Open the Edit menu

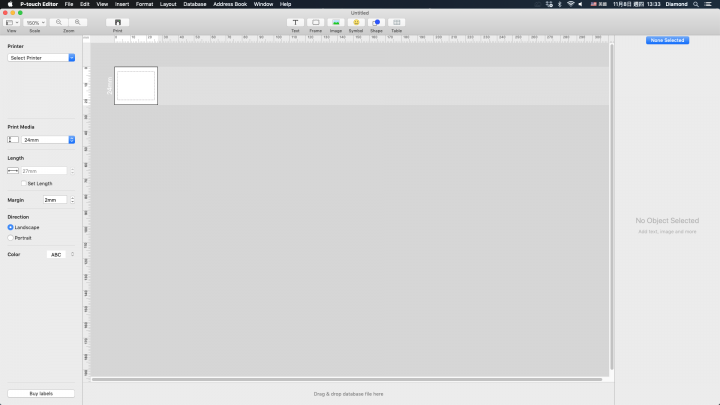point(84,4)
